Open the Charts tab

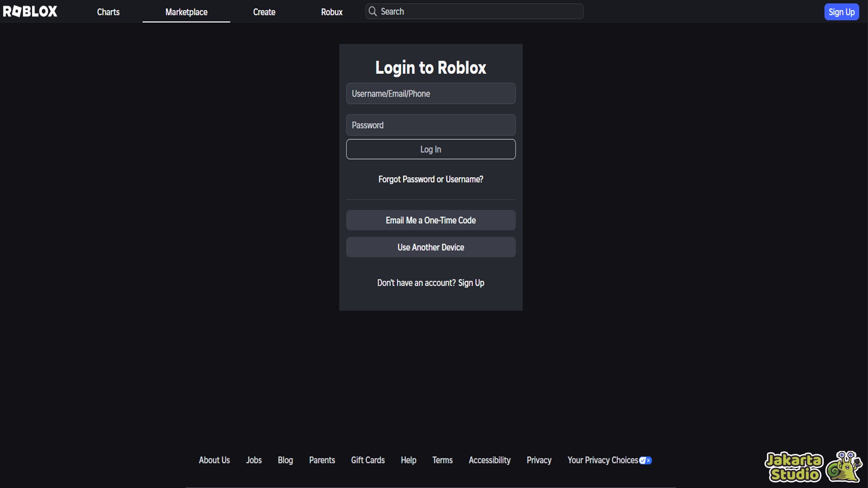click(108, 12)
